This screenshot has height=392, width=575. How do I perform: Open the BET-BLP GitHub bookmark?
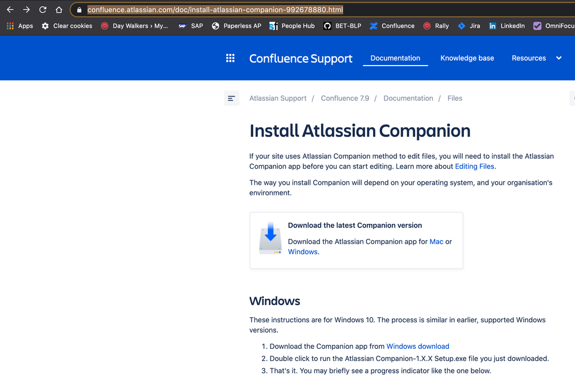click(x=342, y=26)
